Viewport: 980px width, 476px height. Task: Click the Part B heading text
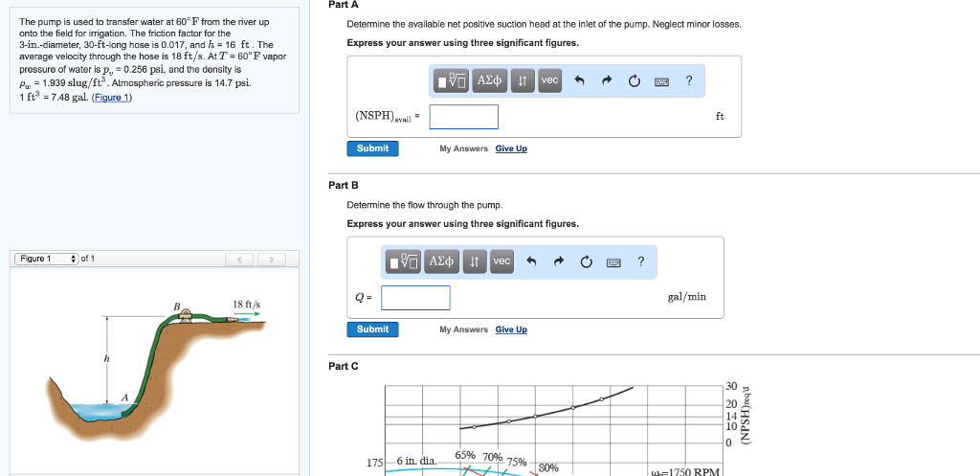[344, 185]
